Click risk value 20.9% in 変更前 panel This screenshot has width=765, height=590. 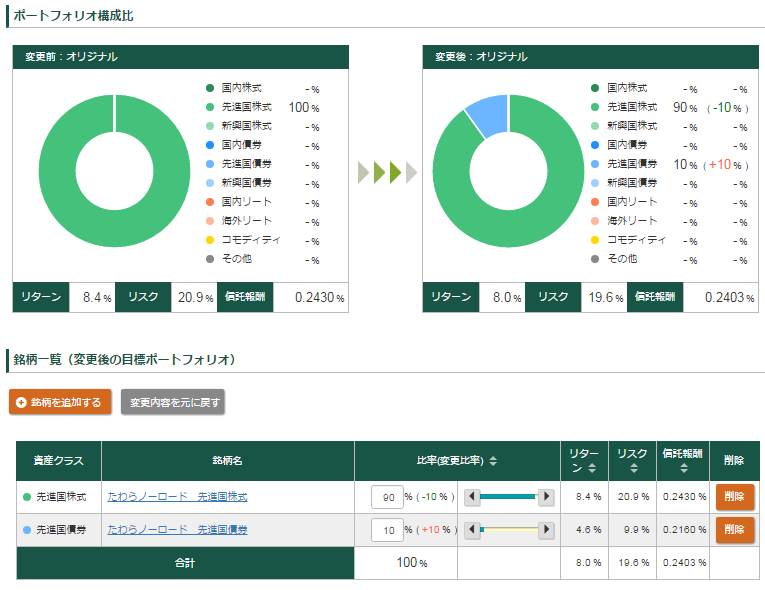pyautogui.click(x=195, y=297)
